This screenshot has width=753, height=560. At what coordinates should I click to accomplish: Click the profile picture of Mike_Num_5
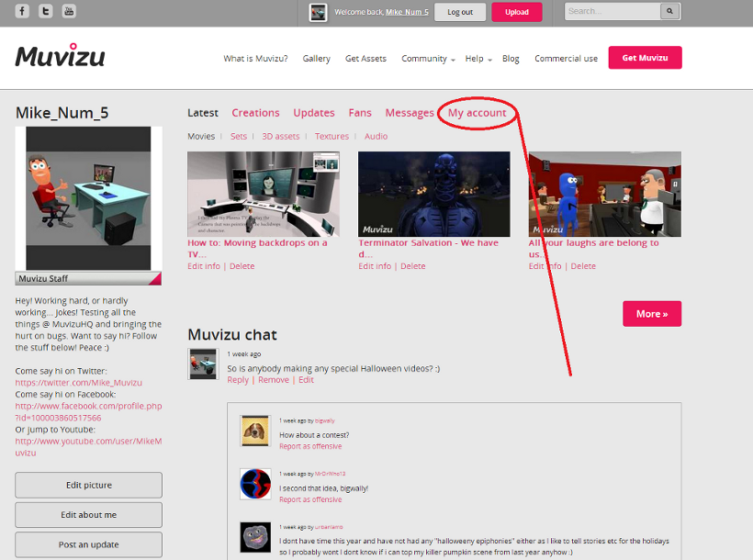point(88,198)
